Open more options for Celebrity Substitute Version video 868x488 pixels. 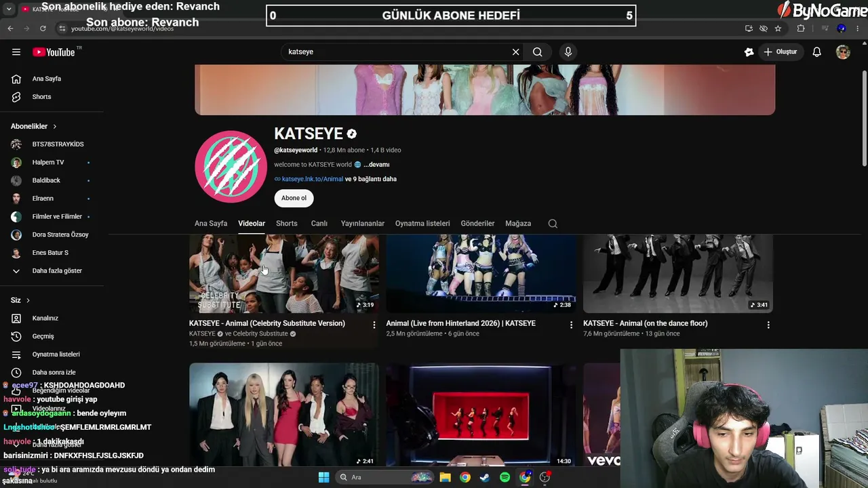tap(374, 325)
